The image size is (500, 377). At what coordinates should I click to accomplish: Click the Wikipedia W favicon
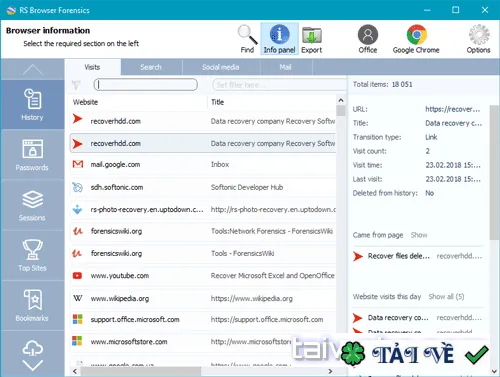(78, 298)
